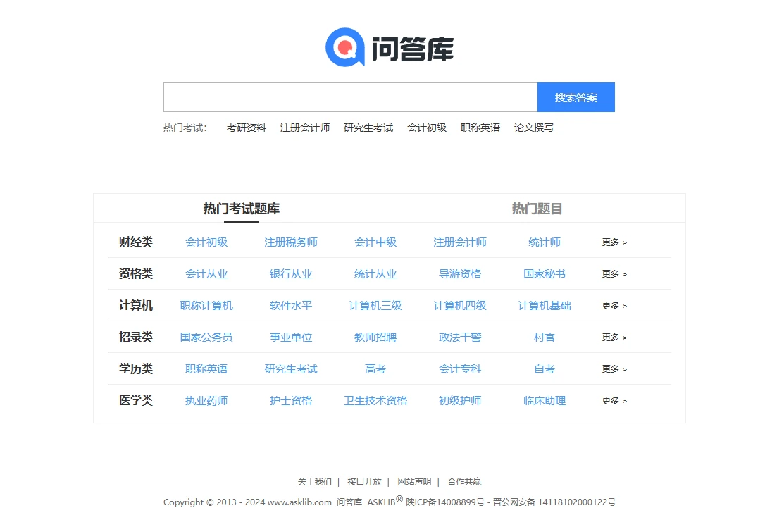Expand more 医学类 exams via 更多
Screen dimensions: 784x532
[x=612, y=400]
